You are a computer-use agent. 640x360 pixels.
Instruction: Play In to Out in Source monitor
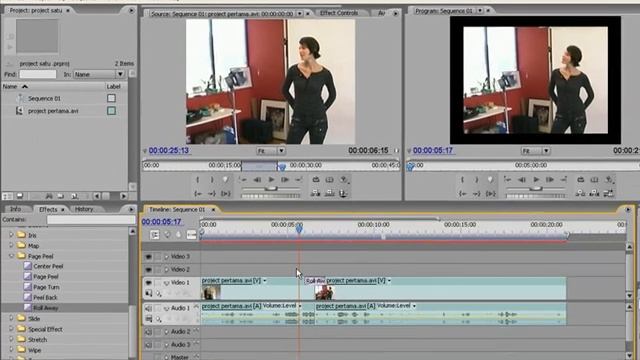click(226, 193)
